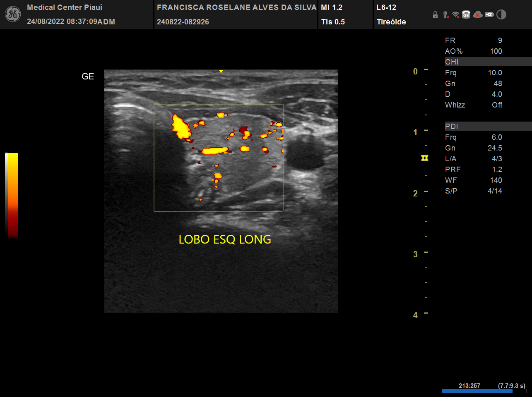Click the battery charging plug icon
The width and height of the screenshot is (532, 397).
[x=489, y=15]
